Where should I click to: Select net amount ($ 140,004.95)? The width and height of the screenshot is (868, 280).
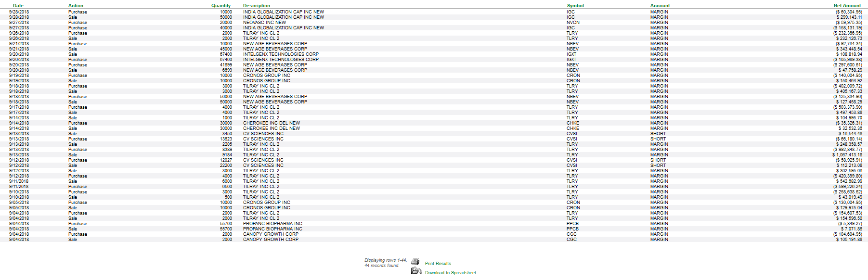[x=848, y=76]
